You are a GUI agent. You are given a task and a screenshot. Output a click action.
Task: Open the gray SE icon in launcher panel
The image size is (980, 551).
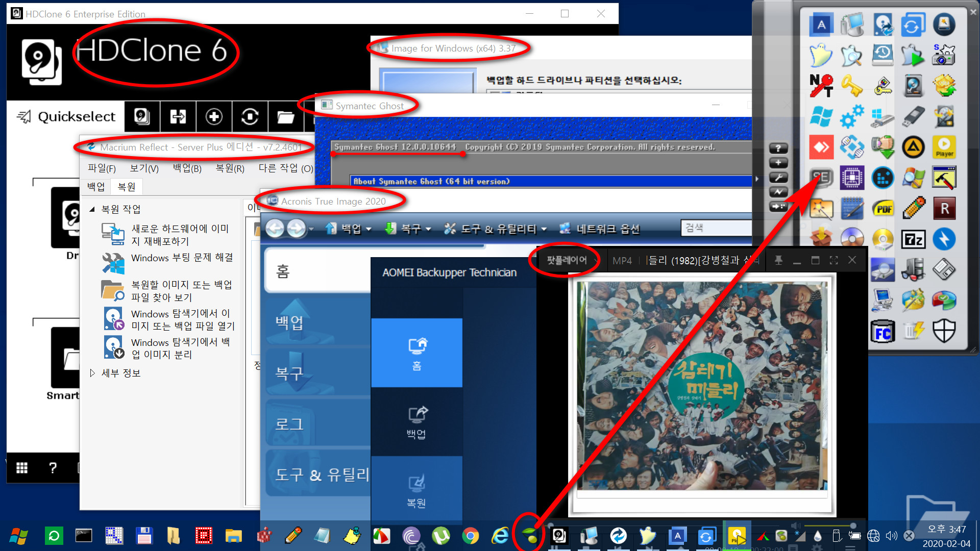[821, 178]
